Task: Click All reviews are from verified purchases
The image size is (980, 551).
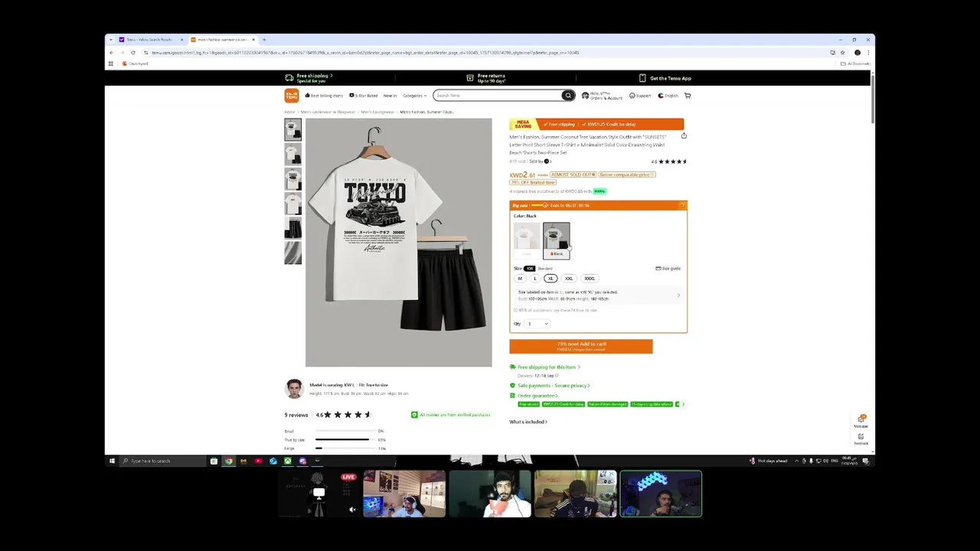Action: point(451,415)
